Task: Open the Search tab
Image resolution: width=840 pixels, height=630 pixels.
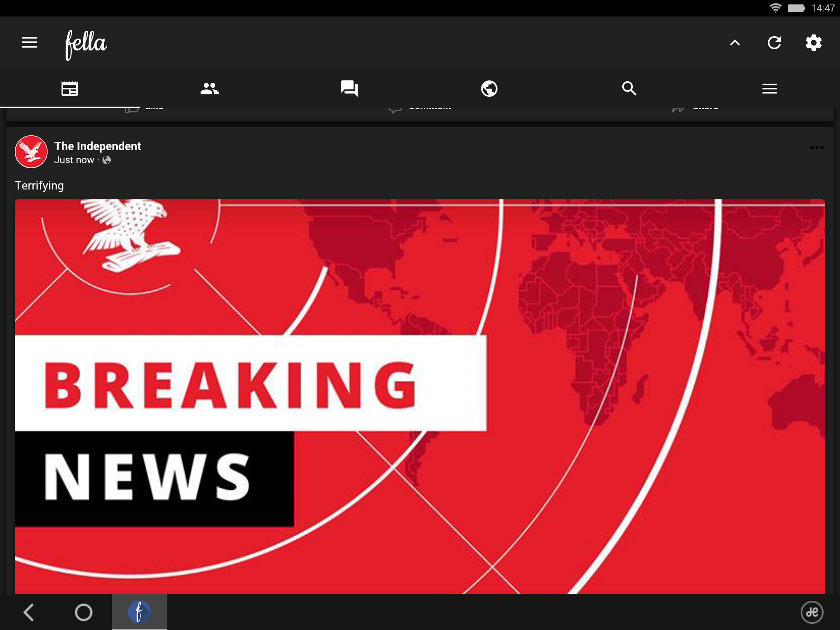Action: (x=629, y=89)
